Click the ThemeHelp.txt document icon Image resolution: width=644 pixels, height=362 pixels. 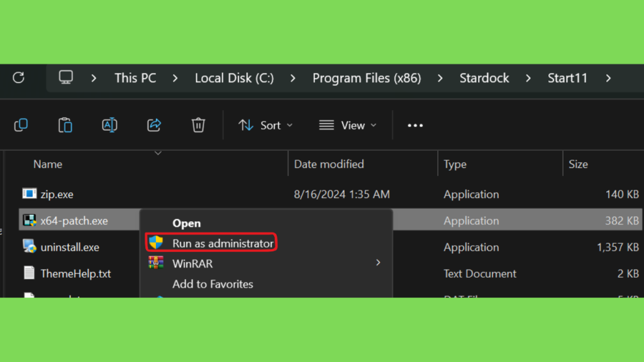click(x=29, y=273)
